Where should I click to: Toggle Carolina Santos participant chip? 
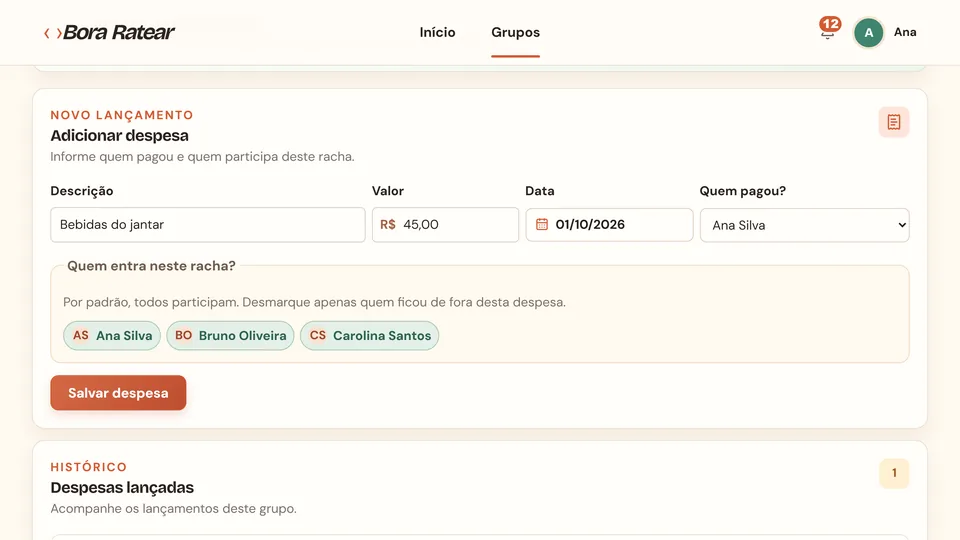coord(370,336)
